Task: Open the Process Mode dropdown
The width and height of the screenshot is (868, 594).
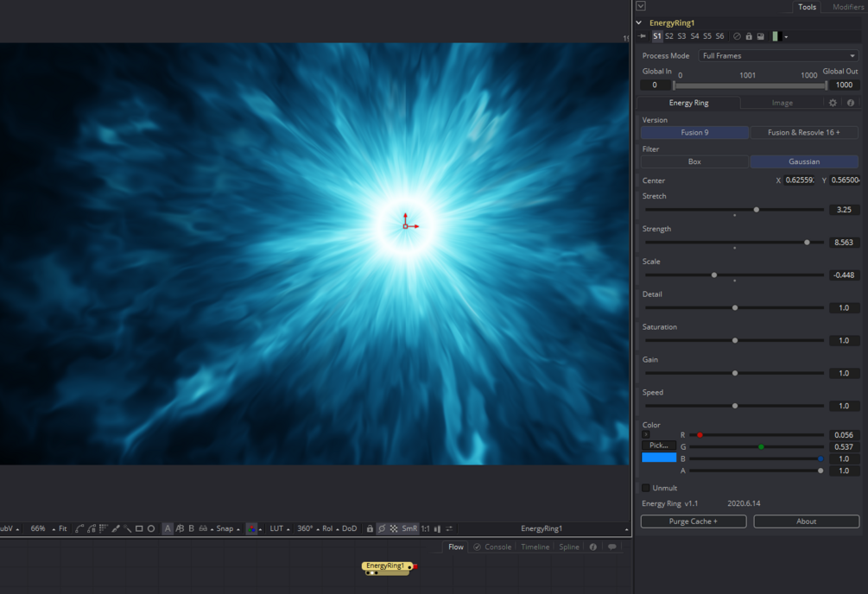Action: [x=778, y=56]
